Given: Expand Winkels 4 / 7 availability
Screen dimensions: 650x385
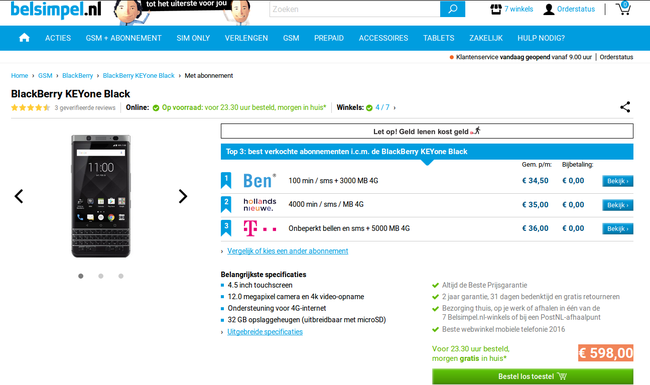Looking at the screenshot, I should (383, 107).
